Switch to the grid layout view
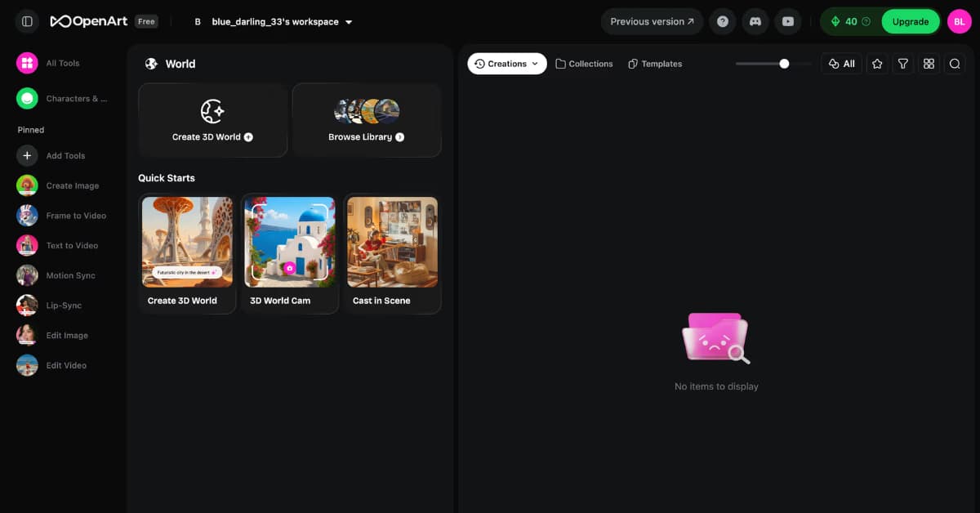The height and width of the screenshot is (513, 980). click(929, 64)
